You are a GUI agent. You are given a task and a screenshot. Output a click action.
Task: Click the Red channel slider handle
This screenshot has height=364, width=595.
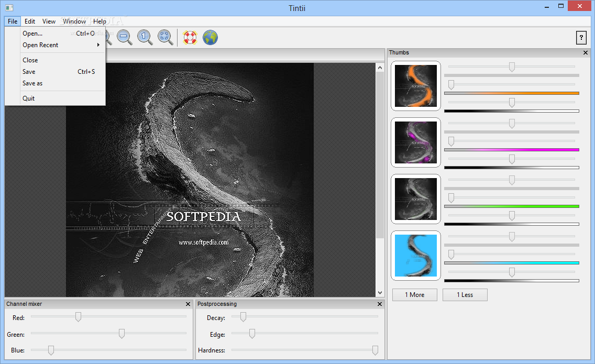78,317
